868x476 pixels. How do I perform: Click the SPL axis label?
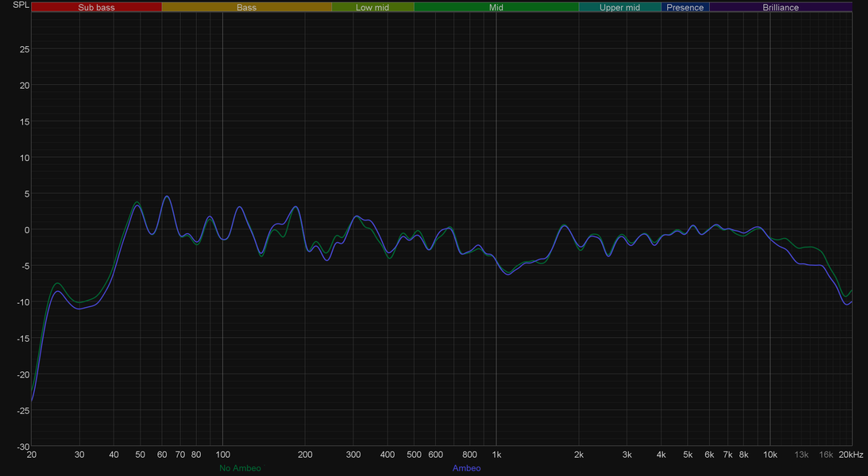21,5
